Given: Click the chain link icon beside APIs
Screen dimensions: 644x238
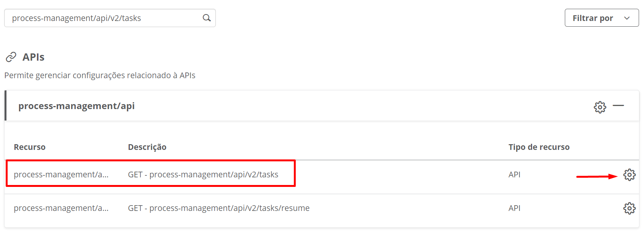Looking at the screenshot, I should 11,57.
